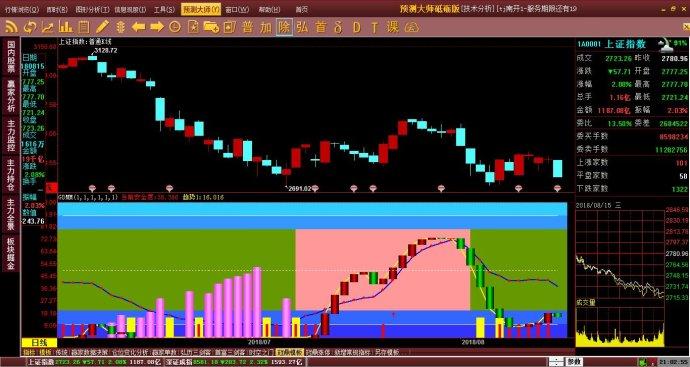Image resolution: width=690 pixels, height=367 pixels.
Task: Click the 首页 menu link
Action: click(x=301, y=9)
